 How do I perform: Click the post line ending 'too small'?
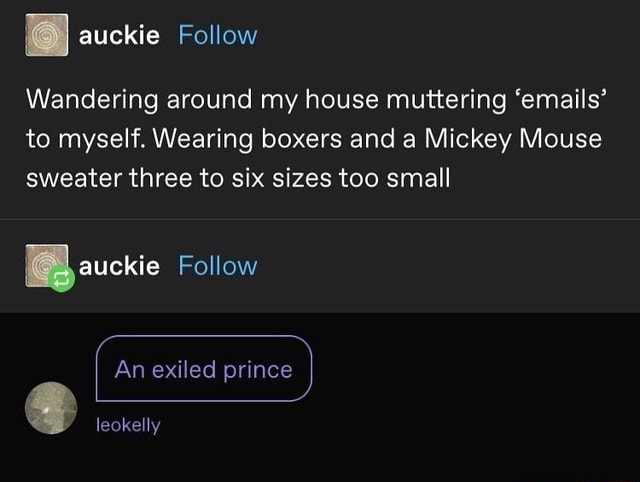pos(238,178)
